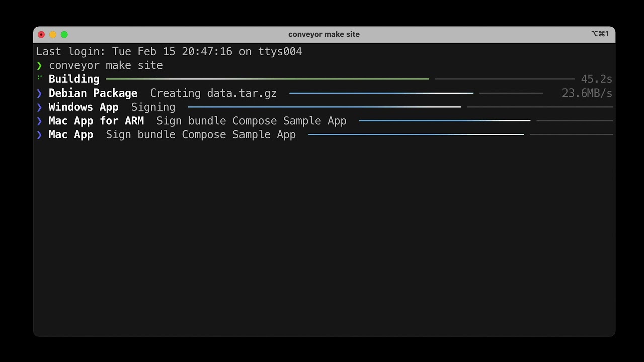Click the yellow minimize window button

[x=53, y=35]
